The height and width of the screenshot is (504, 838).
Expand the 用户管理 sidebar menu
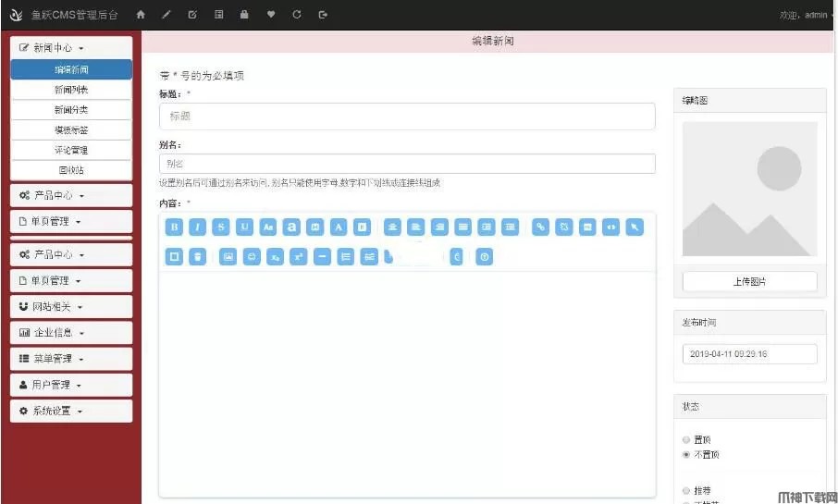pyautogui.click(x=71, y=385)
